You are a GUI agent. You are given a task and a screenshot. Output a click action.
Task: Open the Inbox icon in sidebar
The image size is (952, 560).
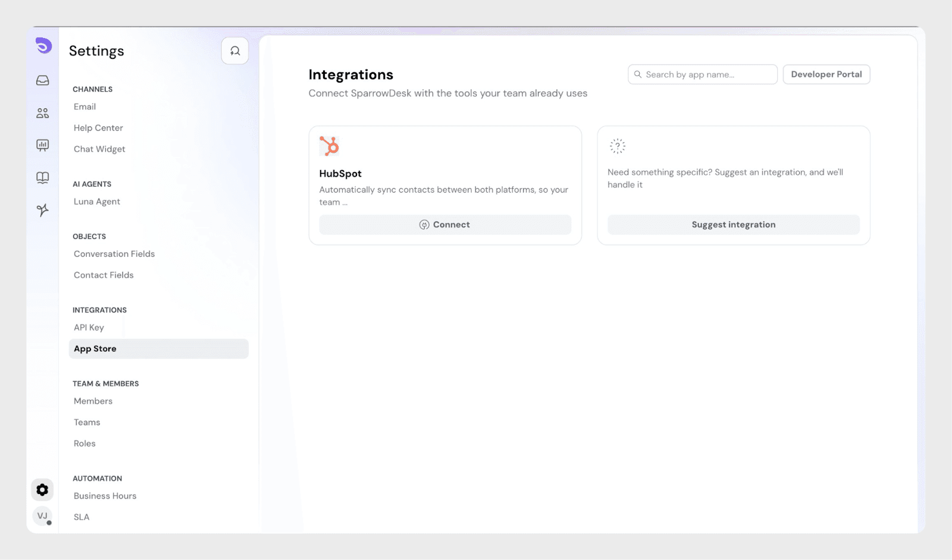coord(43,80)
